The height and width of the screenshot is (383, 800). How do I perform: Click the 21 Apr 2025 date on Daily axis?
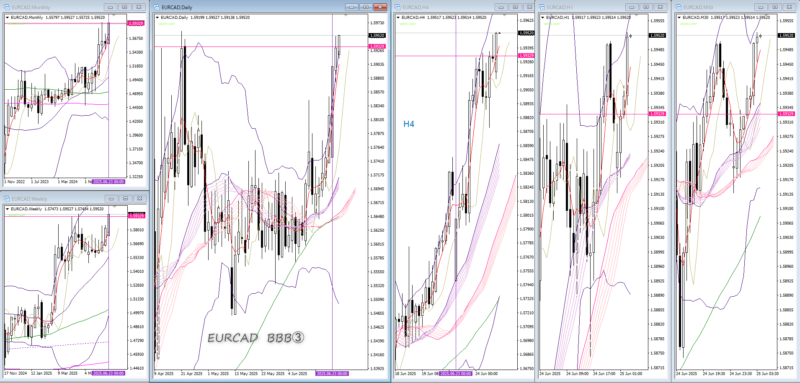tap(191, 374)
